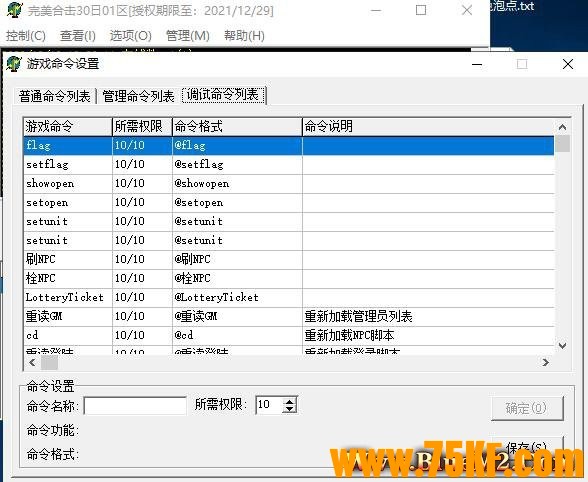Click the 游戏命令设置 dialog title icon

pos(14,64)
